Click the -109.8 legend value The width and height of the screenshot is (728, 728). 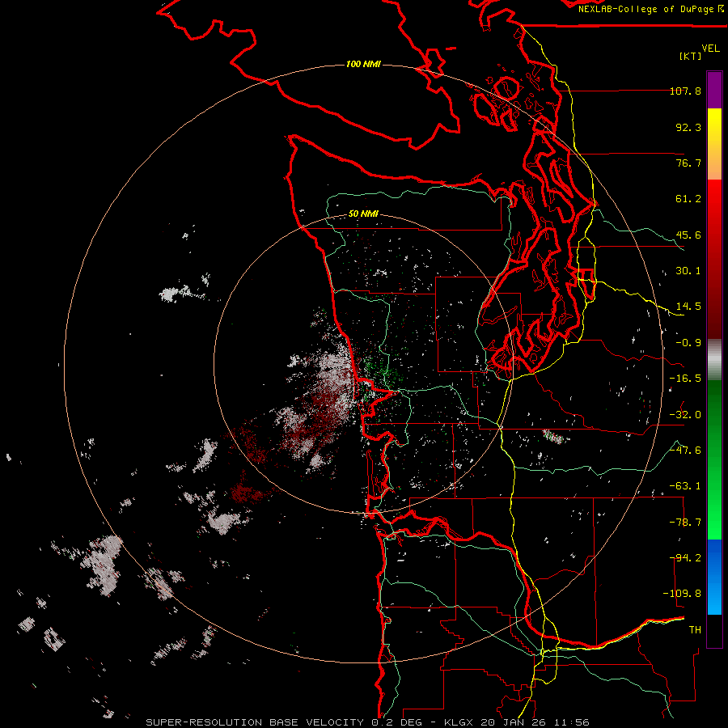(x=683, y=594)
